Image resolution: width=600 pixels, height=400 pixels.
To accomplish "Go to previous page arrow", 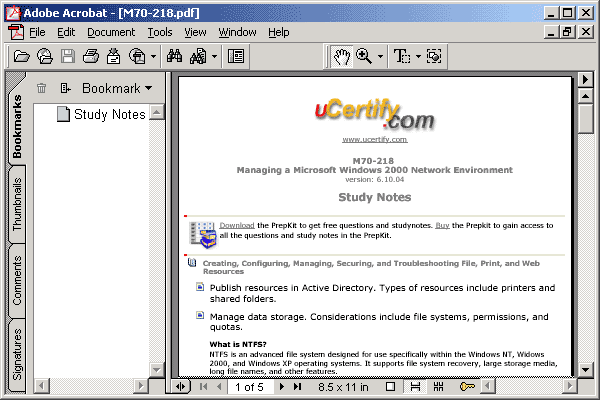I will pos(219,387).
